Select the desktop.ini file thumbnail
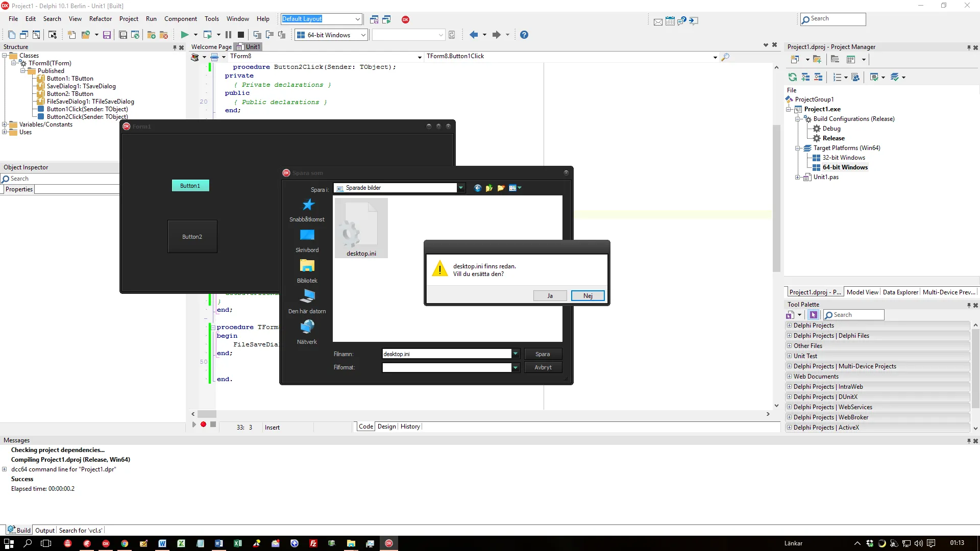The width and height of the screenshot is (980, 551). (x=361, y=228)
